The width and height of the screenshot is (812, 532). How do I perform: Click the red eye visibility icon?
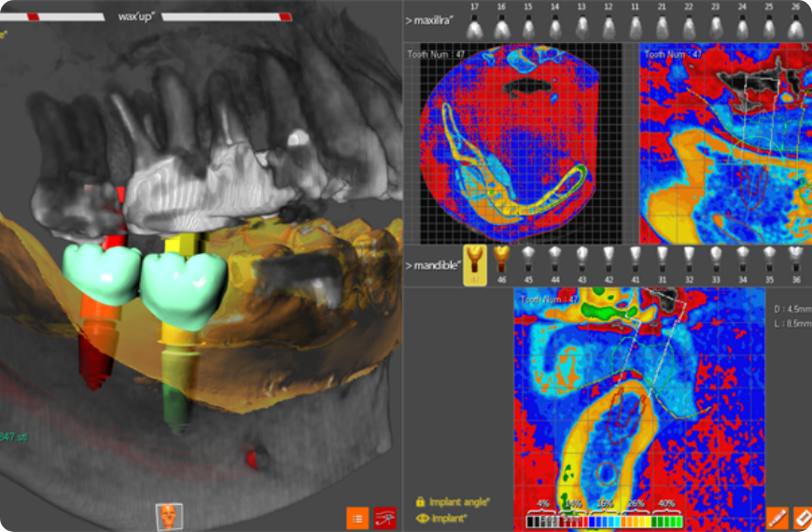tap(385, 518)
